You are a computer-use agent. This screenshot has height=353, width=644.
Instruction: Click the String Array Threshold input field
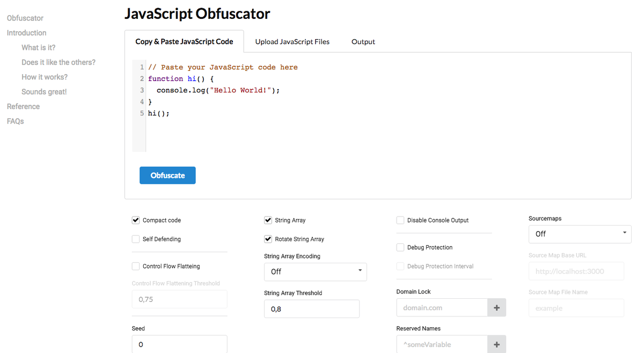(311, 309)
